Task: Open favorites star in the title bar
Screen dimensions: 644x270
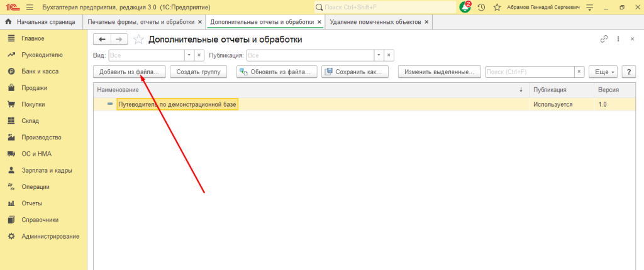Action: point(497,7)
